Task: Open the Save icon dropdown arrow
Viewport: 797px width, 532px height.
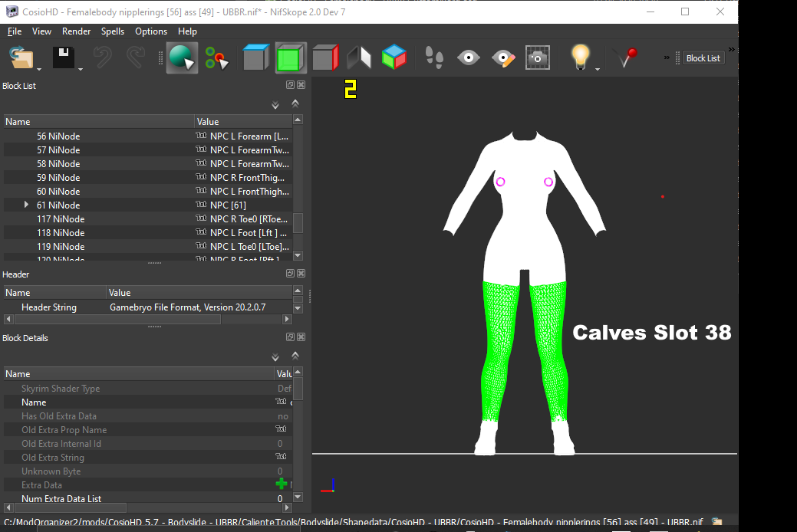Action: (81, 68)
